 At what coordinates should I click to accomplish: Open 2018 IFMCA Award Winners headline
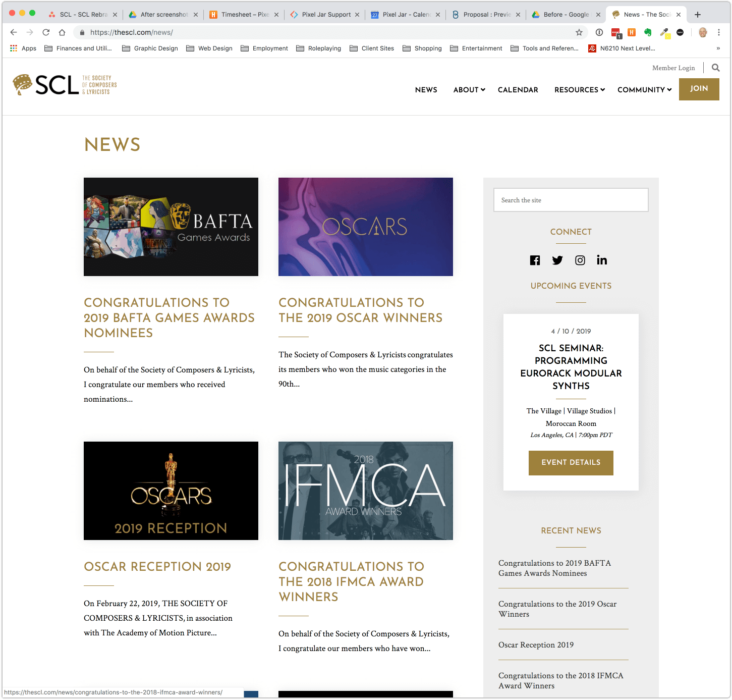coord(351,581)
